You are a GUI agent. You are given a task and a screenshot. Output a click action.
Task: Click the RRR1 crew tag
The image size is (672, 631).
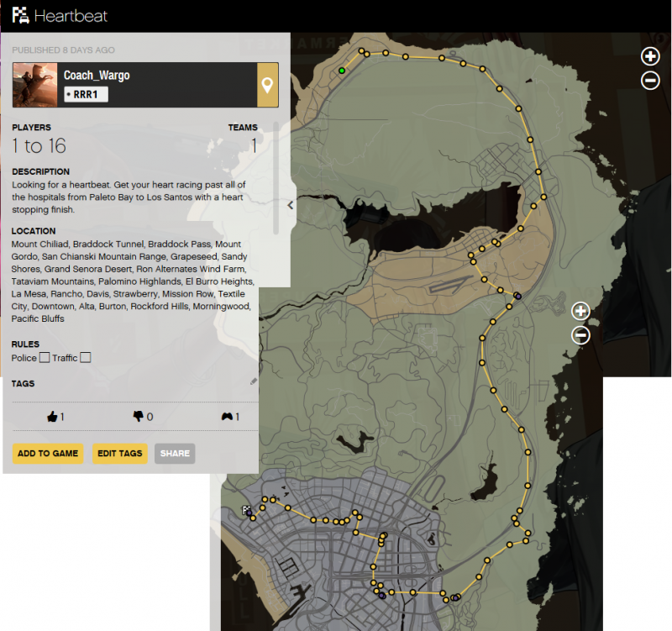click(x=86, y=94)
